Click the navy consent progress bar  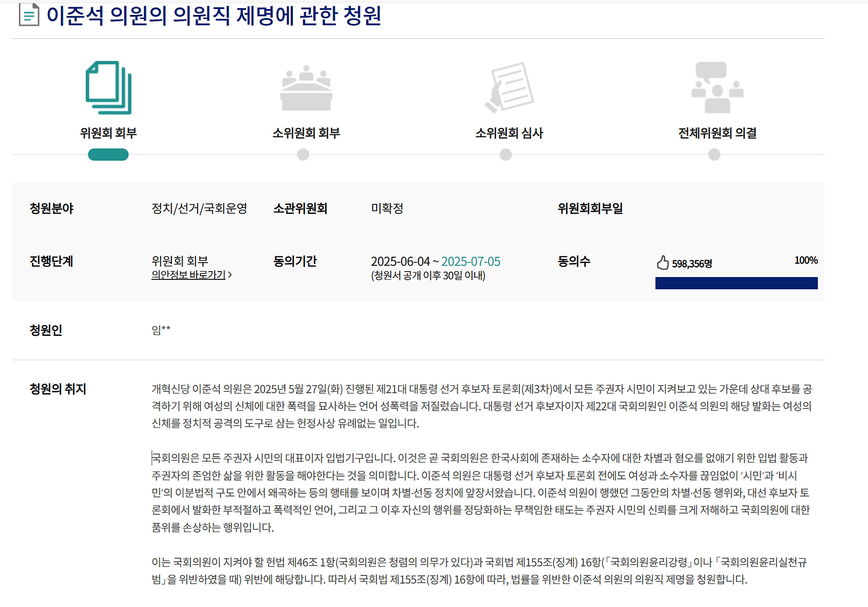coord(736,283)
